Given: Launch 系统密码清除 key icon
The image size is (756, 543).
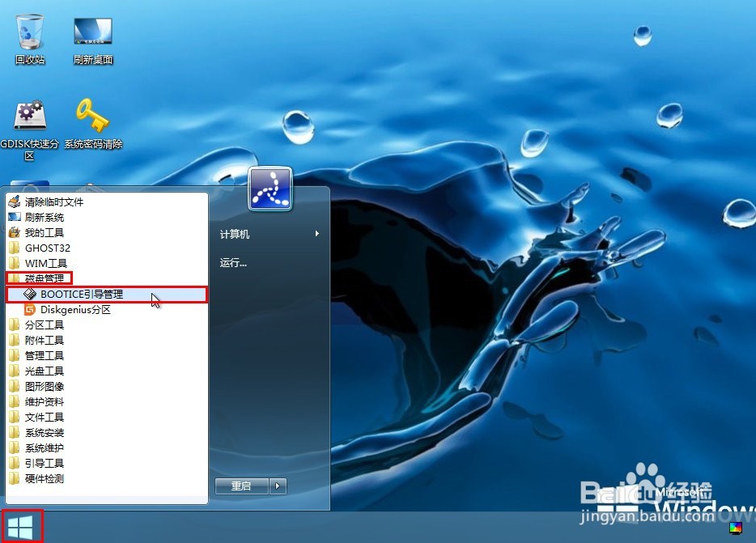Looking at the screenshot, I should pyautogui.click(x=93, y=124).
